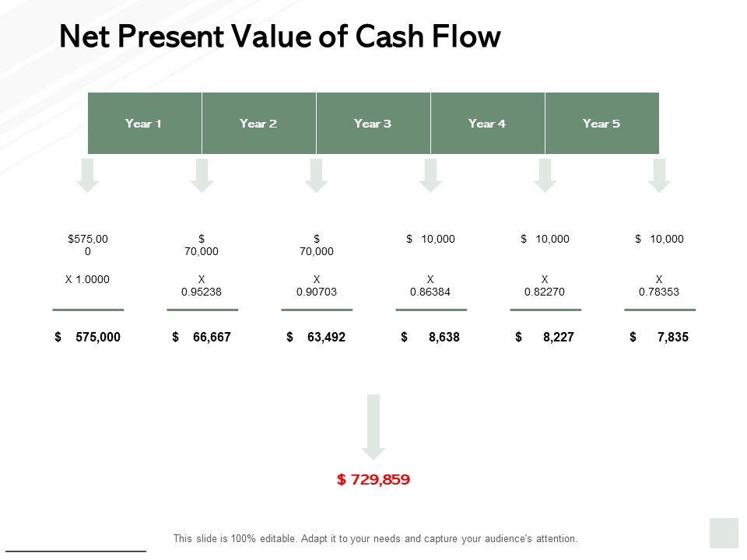Click the arrow at the right end of Year 5
The image size is (747, 560).
pos(659,175)
